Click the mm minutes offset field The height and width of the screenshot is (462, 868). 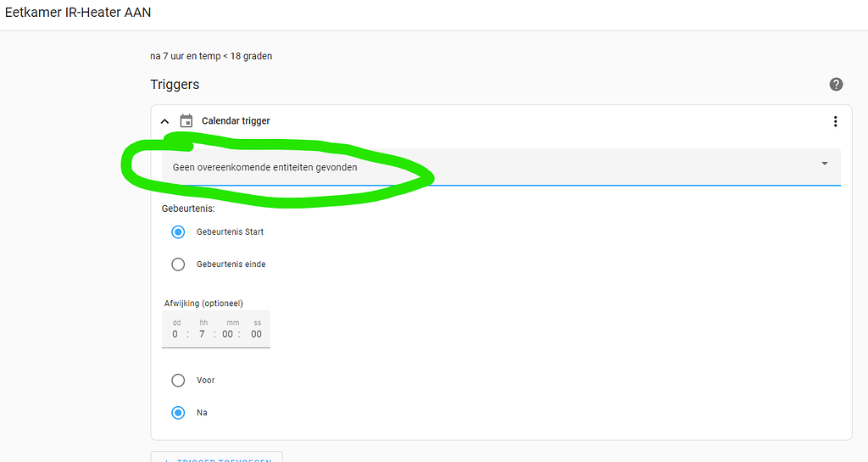pyautogui.click(x=228, y=334)
